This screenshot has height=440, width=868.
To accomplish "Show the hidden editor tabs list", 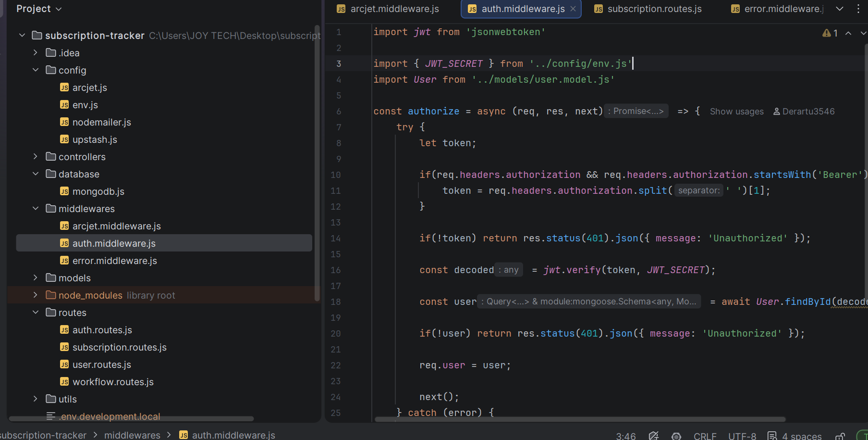I will (840, 9).
